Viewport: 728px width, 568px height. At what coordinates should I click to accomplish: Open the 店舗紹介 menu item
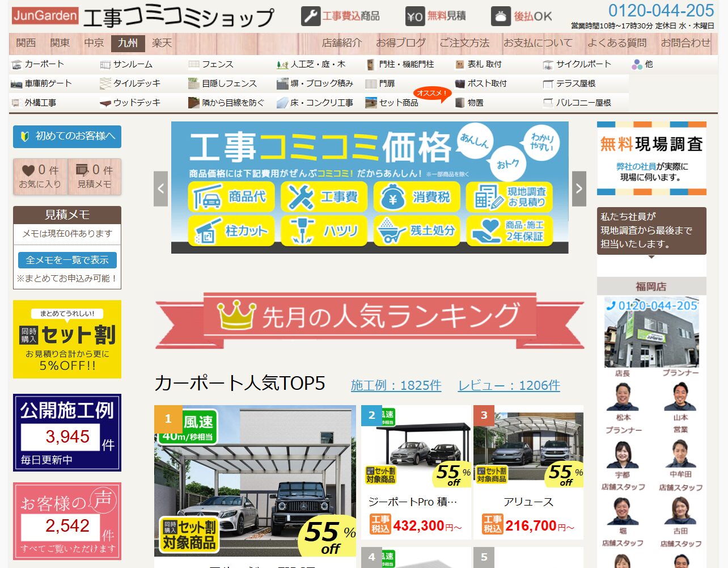tap(342, 43)
